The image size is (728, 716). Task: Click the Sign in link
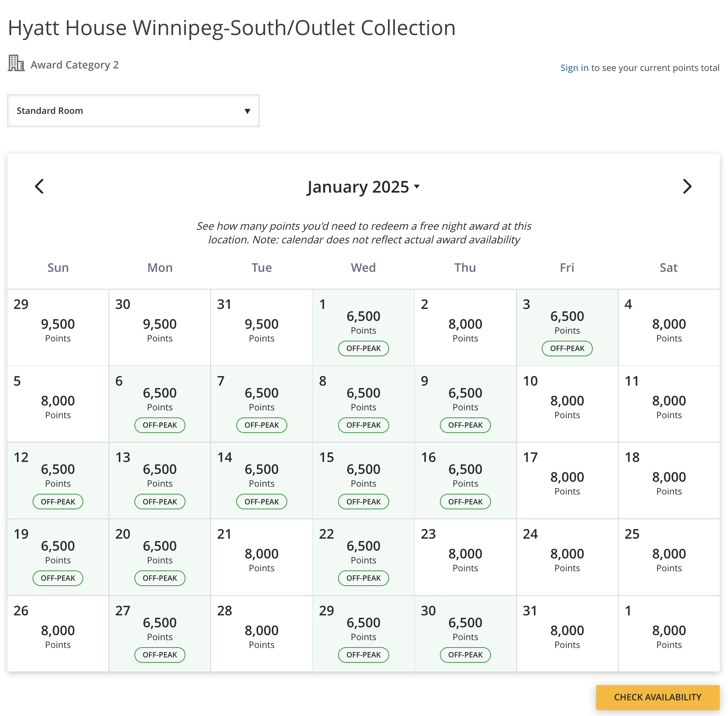(x=574, y=68)
